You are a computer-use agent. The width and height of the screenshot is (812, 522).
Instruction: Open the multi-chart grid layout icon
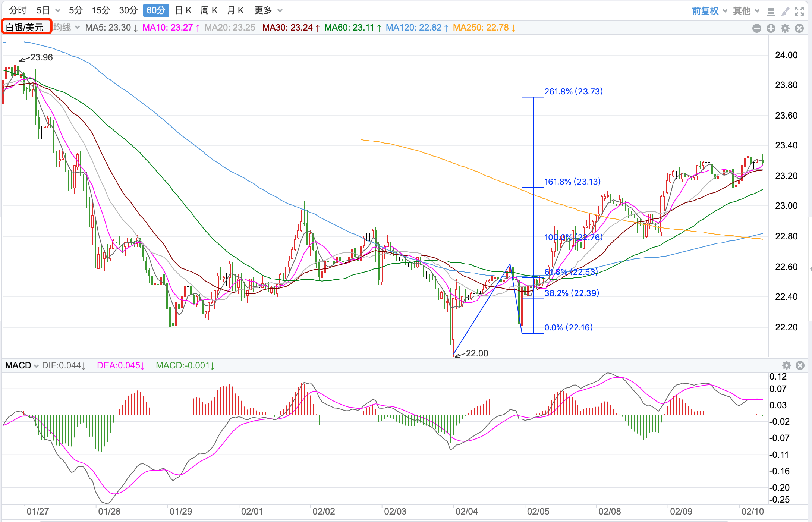[771, 11]
